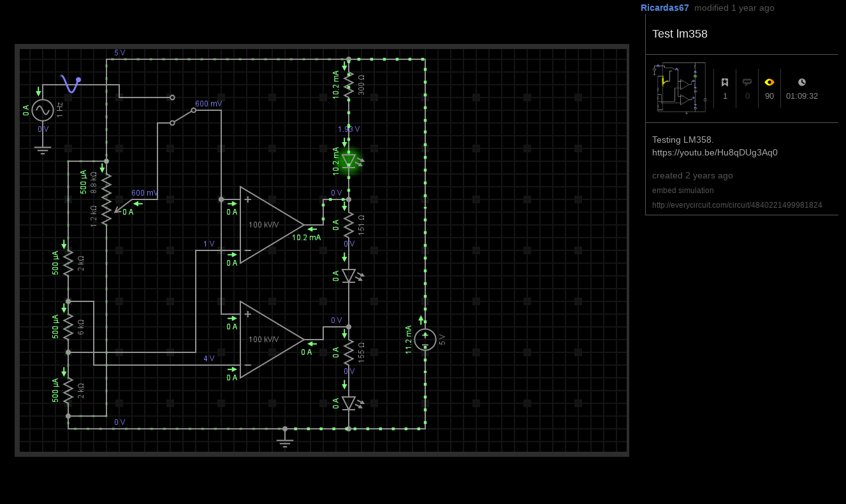Click the 1 V node label at upper op-amp input
The width and height of the screenshot is (846, 504).
point(209,244)
